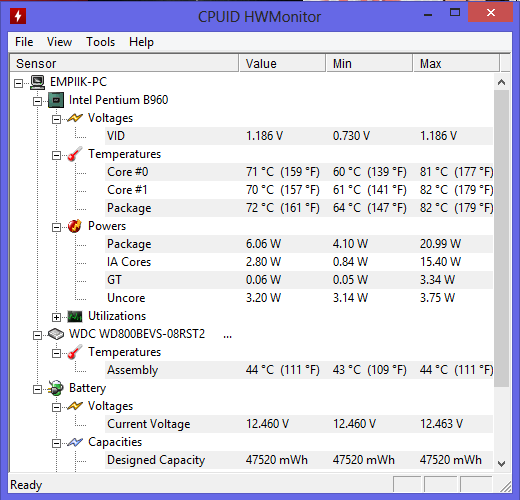
Task: Collapse the Battery node
Action: [37, 389]
